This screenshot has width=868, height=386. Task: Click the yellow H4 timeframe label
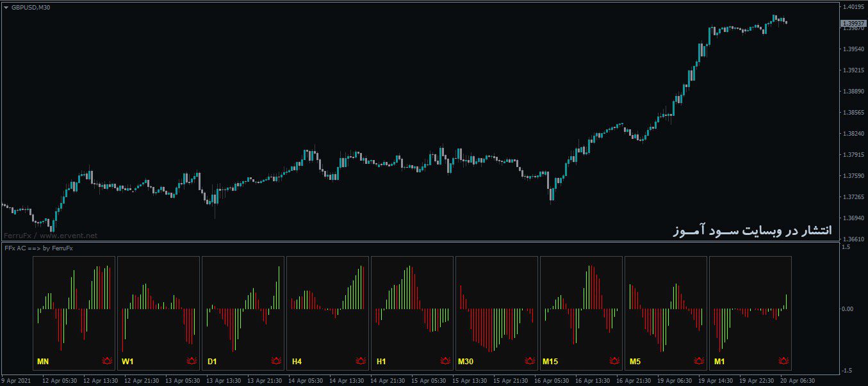coord(297,362)
